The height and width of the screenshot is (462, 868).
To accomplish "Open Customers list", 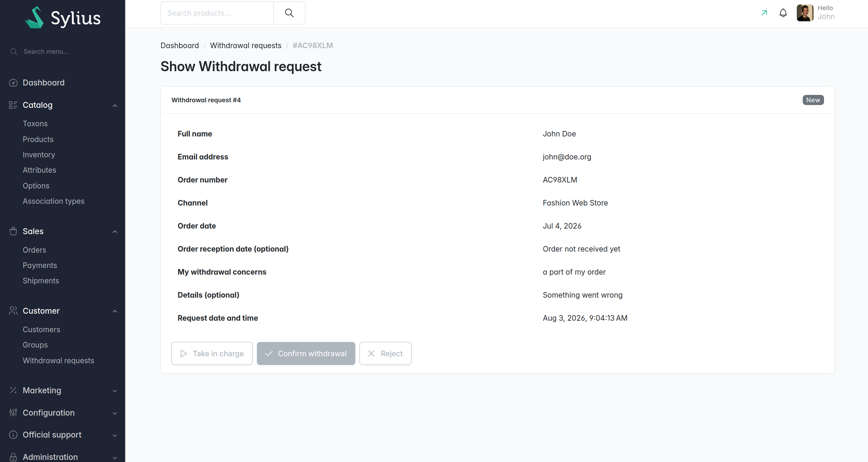I will click(x=42, y=329).
